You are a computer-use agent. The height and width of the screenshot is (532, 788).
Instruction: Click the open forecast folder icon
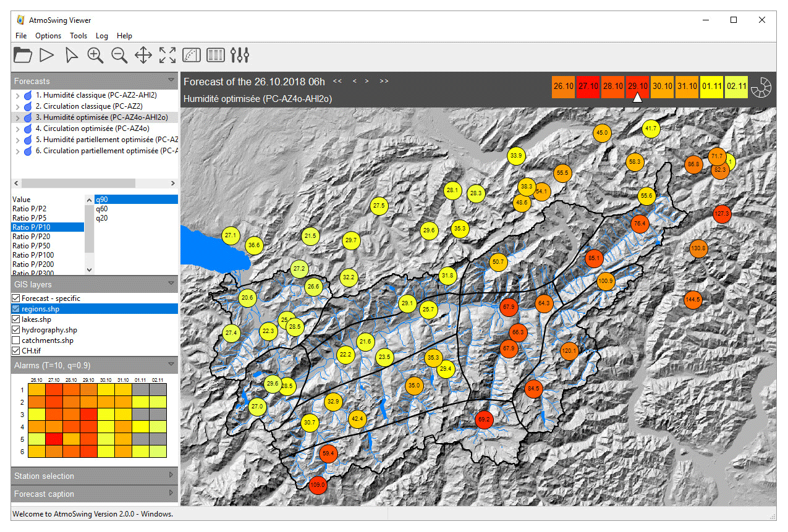pos(23,55)
